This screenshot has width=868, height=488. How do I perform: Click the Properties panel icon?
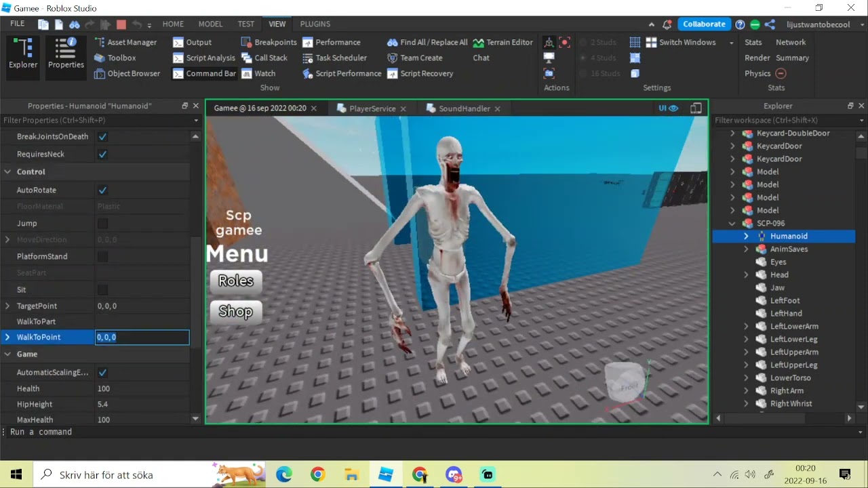pos(66,54)
